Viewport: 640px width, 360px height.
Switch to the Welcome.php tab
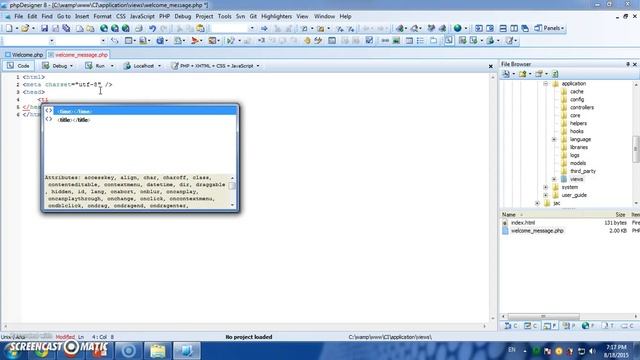click(x=24, y=55)
